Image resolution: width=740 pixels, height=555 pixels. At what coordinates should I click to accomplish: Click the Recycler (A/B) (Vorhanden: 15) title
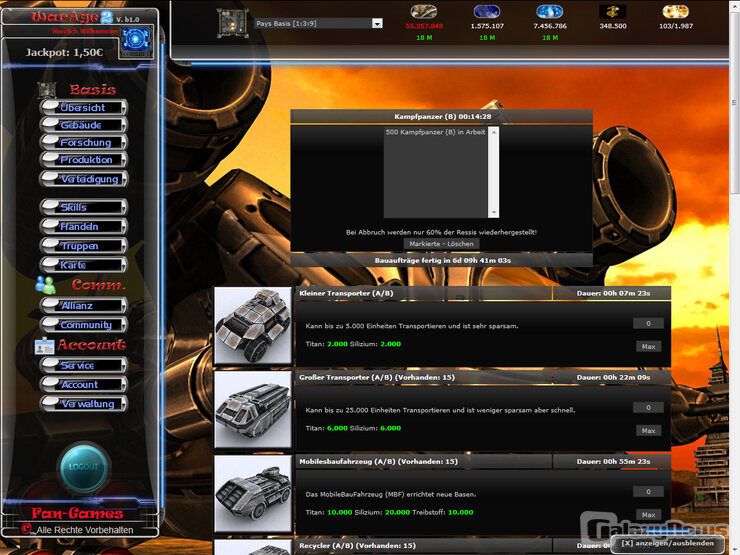[357, 546]
